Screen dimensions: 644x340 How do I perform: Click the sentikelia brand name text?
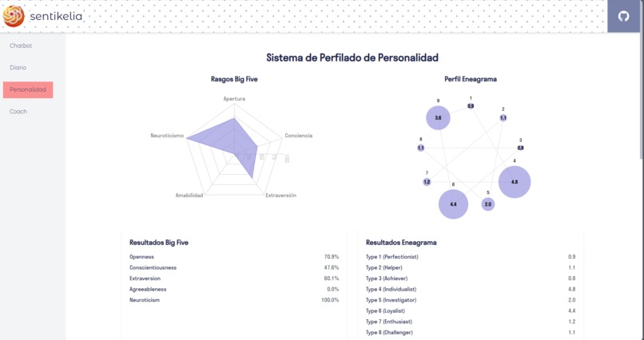[x=56, y=17]
